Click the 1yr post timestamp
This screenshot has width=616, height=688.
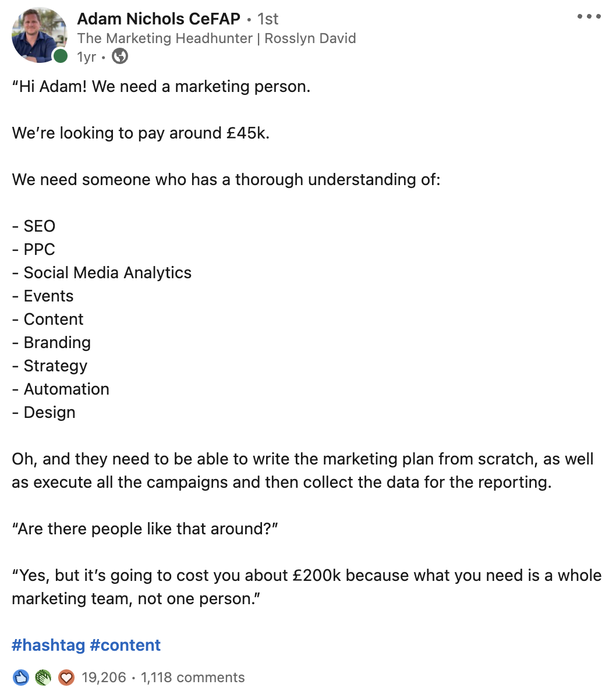click(86, 56)
